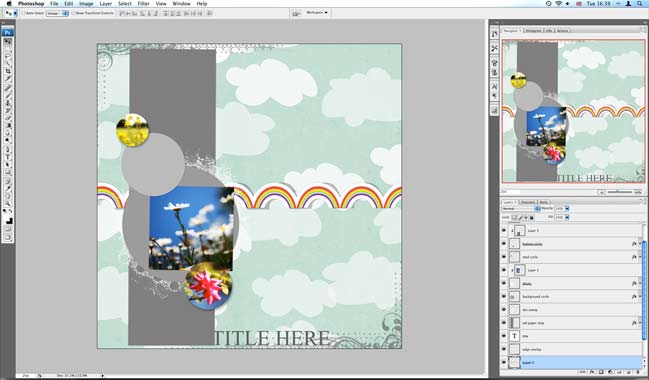Hide the left paper strip layer
649x380 pixels.
pyautogui.click(x=504, y=322)
